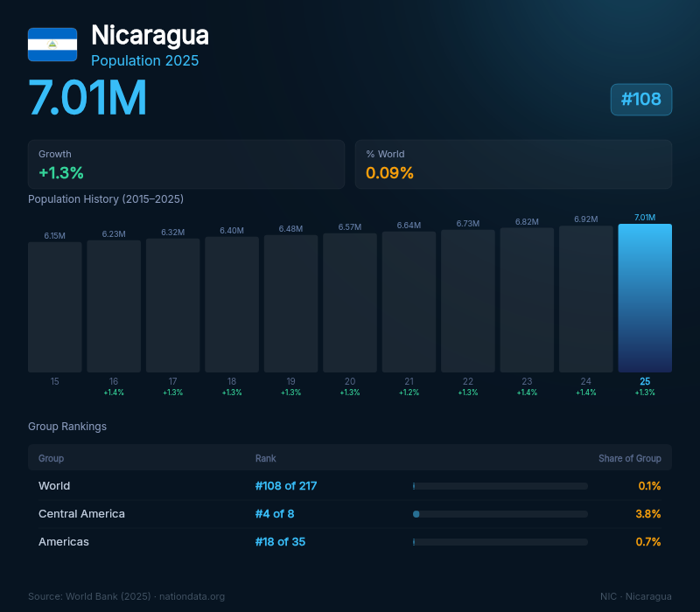Click the Share of Group column header
The image size is (700, 612).
pyautogui.click(x=630, y=458)
